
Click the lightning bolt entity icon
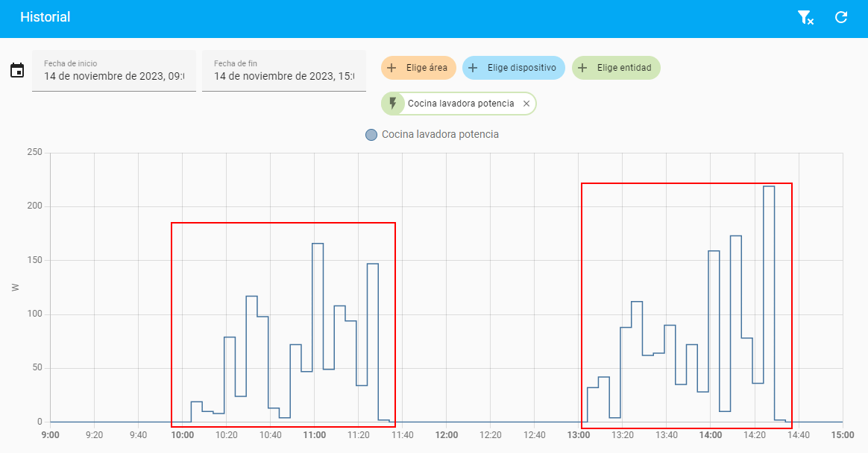pos(393,104)
